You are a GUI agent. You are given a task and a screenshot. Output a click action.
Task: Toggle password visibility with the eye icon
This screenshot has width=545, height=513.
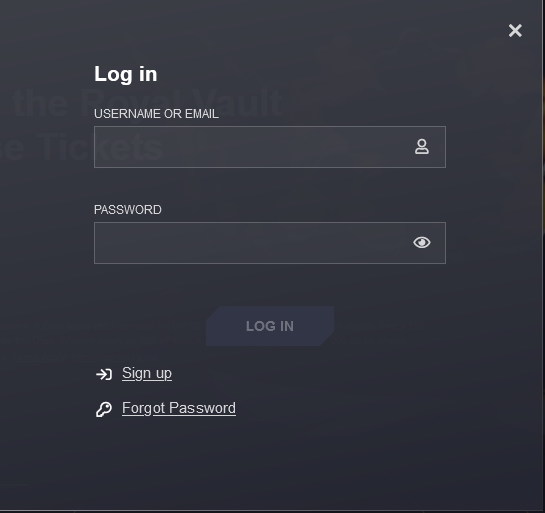pos(422,242)
